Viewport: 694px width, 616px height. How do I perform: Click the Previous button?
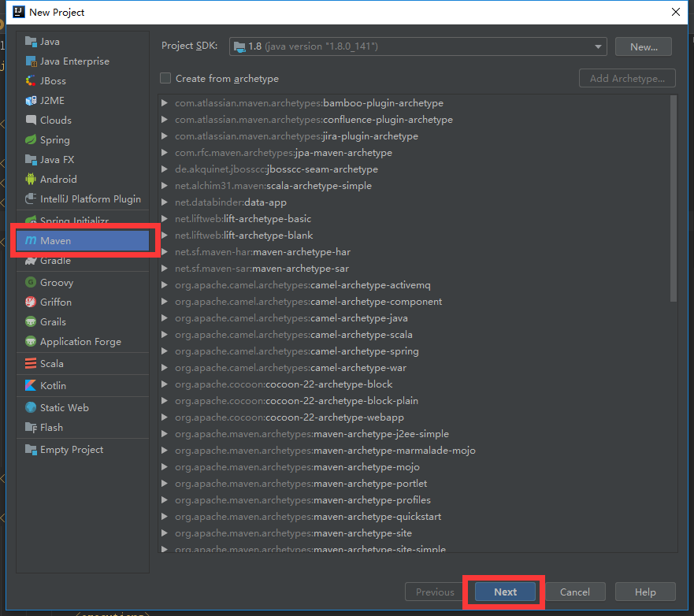435,592
